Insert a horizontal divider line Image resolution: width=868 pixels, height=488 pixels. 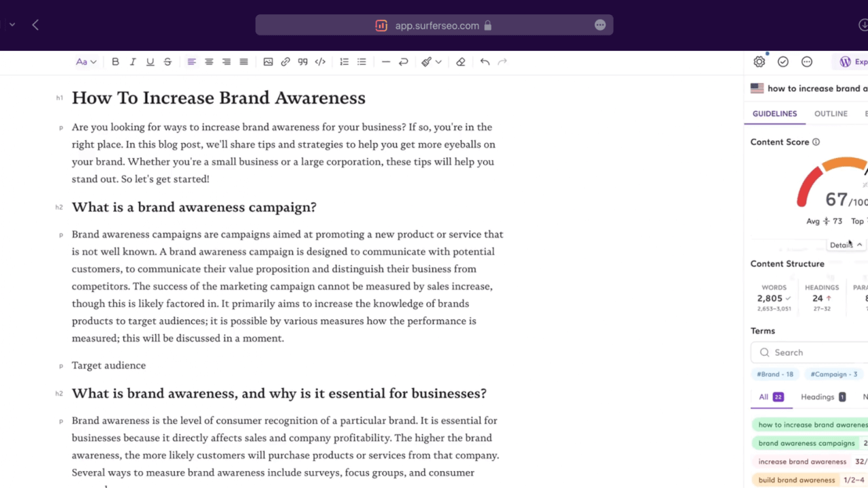point(386,62)
